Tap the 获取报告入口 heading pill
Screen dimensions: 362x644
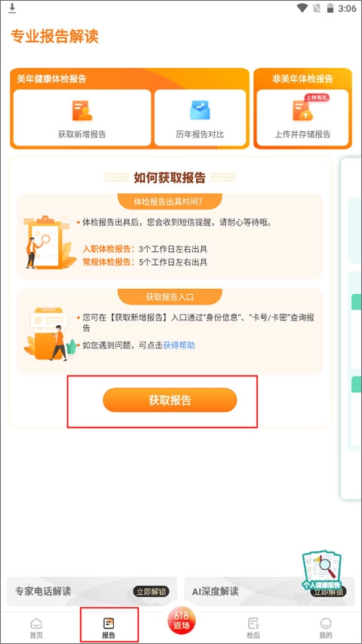(170, 296)
